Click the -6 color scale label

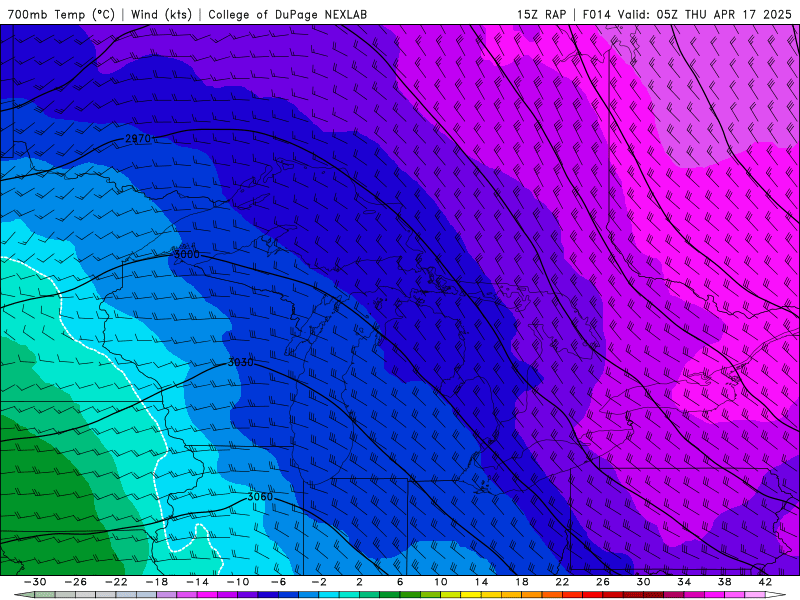point(279,582)
